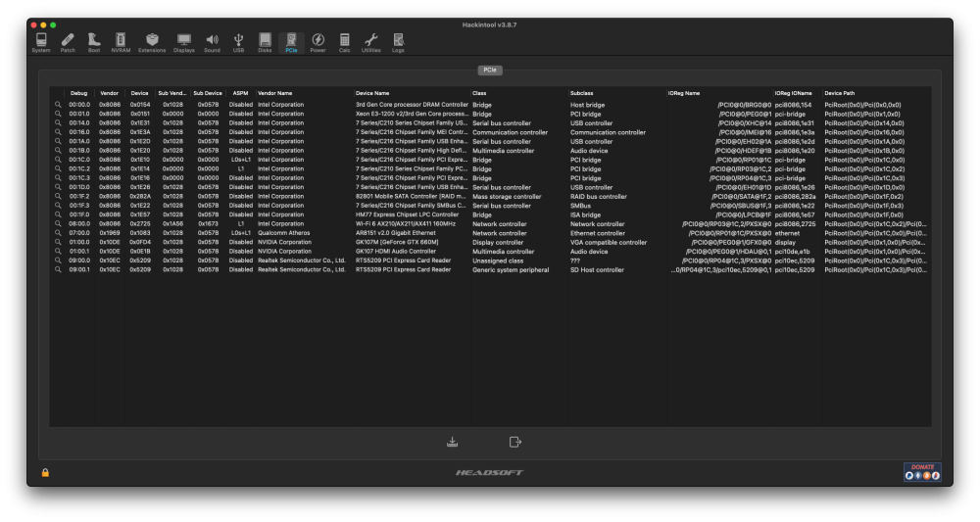The image size is (980, 522).
Task: Sort by the Sub Device column header
Action: 208,93
